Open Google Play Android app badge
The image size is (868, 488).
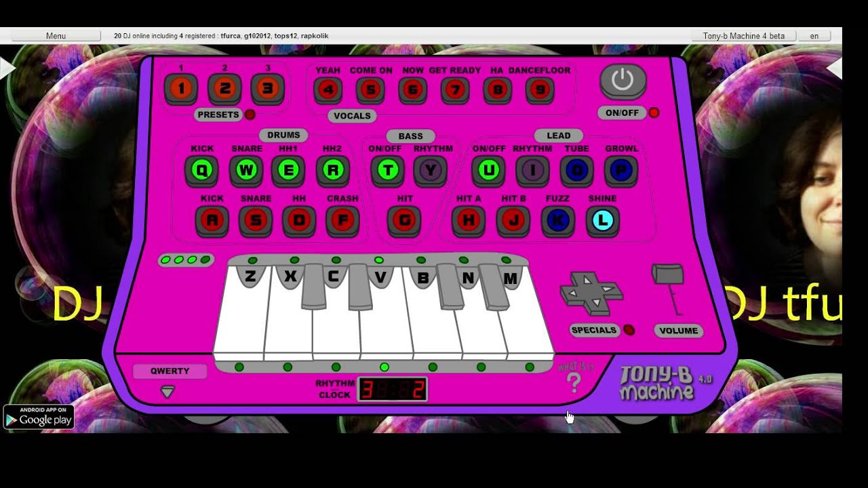[39, 417]
